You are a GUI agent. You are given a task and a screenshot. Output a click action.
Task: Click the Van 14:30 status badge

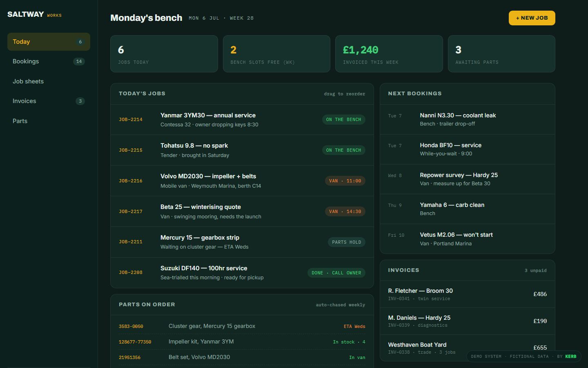[345, 211]
